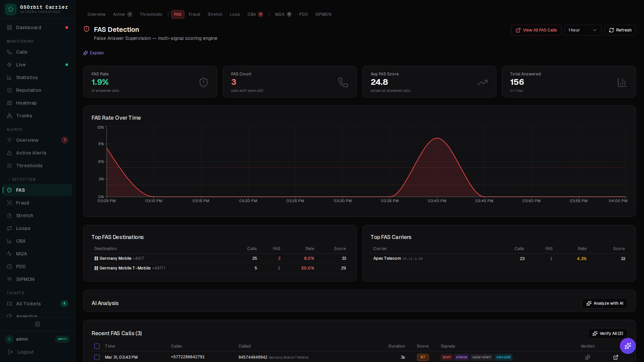Select the PDD sidebar entry under Detection
This screenshot has width=644, height=362.
(x=21, y=266)
